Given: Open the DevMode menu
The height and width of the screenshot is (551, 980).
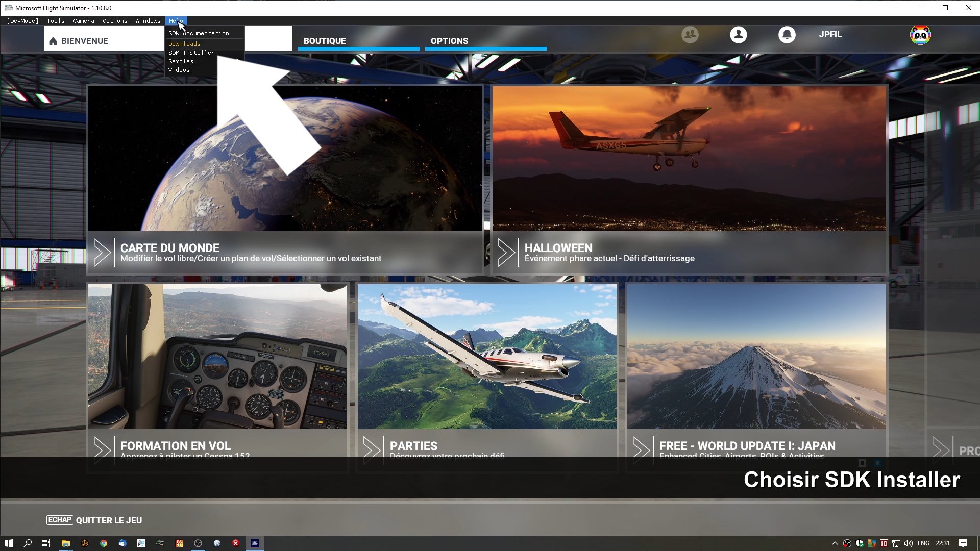Looking at the screenshot, I should (22, 21).
